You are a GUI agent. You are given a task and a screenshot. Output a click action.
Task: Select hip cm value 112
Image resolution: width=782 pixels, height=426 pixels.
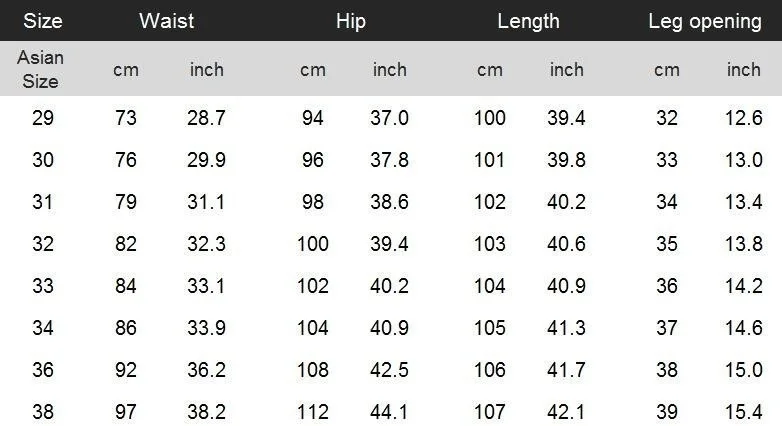pyautogui.click(x=313, y=412)
